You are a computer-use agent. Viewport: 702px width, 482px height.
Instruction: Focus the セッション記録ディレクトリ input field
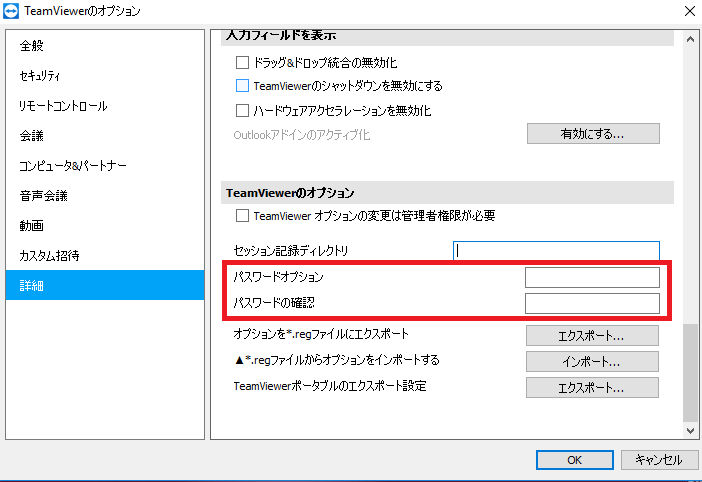point(556,250)
